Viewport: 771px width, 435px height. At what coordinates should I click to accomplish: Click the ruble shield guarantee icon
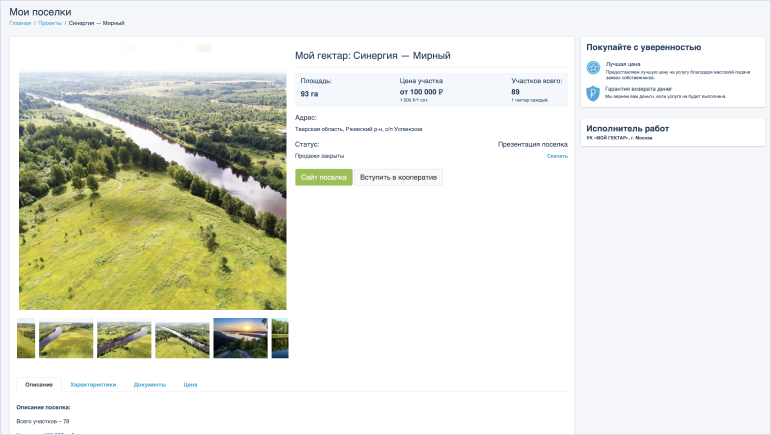click(x=593, y=93)
